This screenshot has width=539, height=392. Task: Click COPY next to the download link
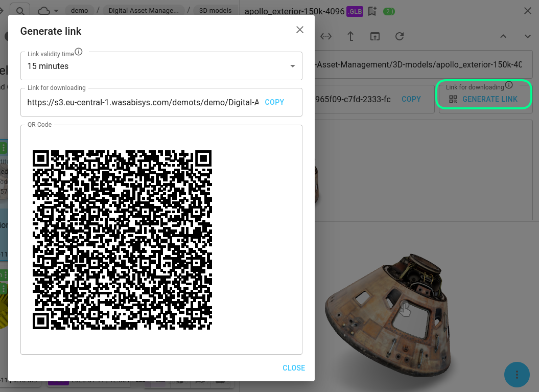[x=274, y=102]
